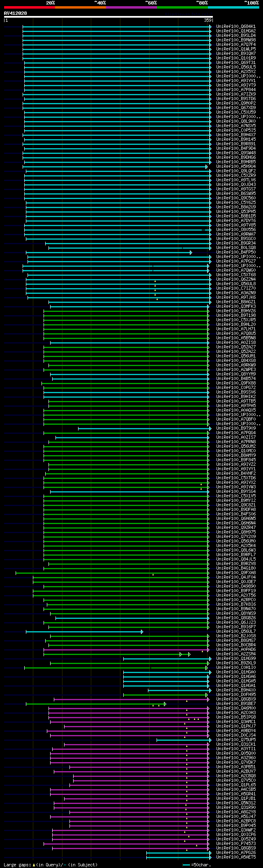Select UniRef100_B4B574 label
Viewport: 263px width, 868px height.
click(x=236, y=378)
